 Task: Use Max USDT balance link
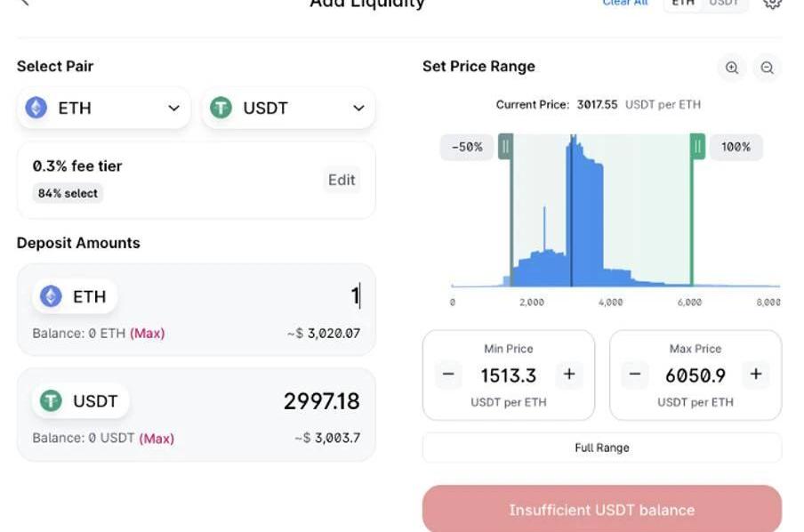(x=157, y=438)
